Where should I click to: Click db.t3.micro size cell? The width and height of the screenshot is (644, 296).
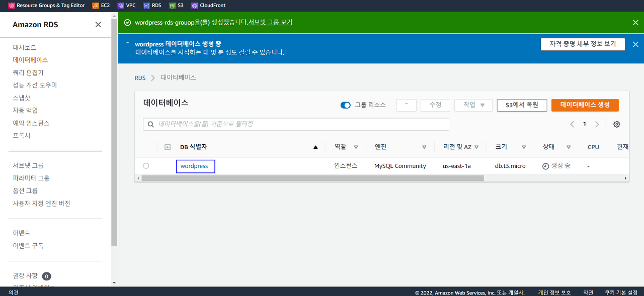[510, 166]
